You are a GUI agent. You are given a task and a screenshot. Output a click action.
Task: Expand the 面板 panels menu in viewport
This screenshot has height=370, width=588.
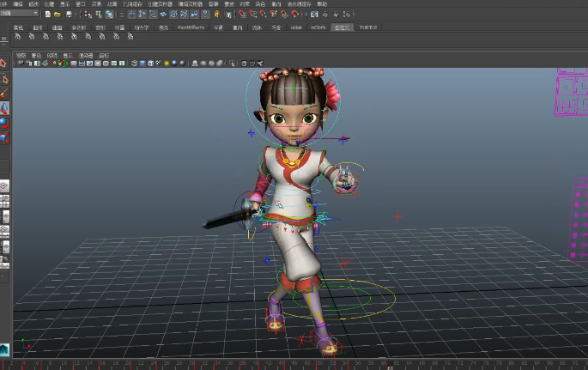coord(104,55)
